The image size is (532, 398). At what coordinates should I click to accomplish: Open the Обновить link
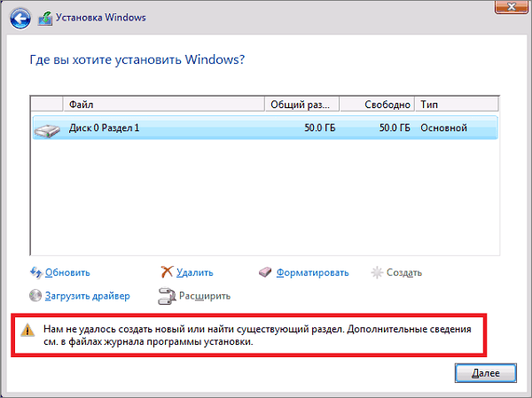[67, 272]
